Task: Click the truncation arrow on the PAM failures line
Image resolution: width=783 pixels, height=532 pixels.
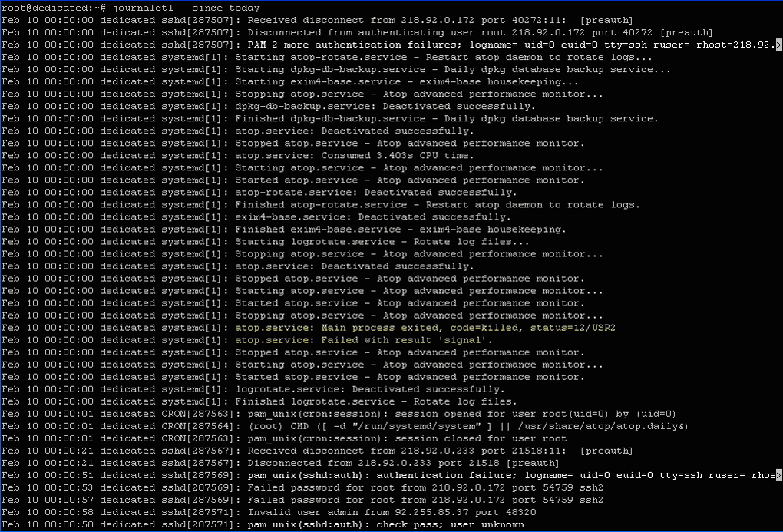Action: [779, 45]
